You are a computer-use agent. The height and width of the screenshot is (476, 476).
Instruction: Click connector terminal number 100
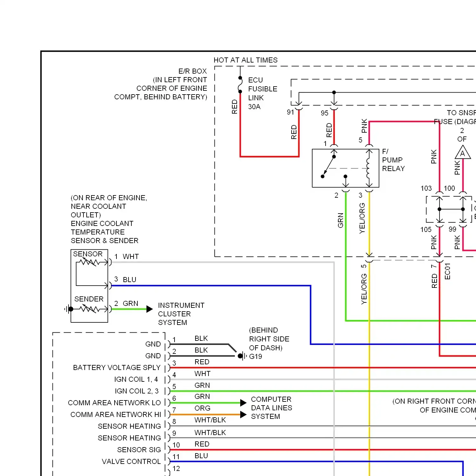pos(449,188)
